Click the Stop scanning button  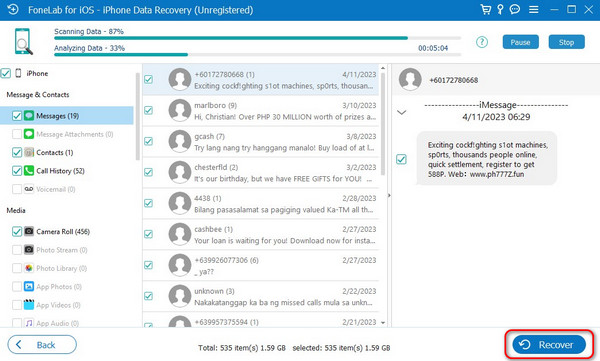566,42
